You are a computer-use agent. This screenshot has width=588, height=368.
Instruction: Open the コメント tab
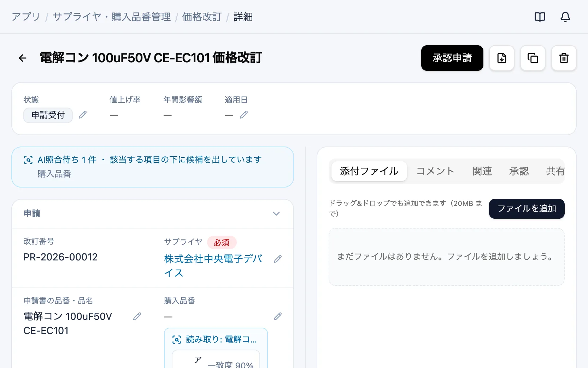click(435, 171)
